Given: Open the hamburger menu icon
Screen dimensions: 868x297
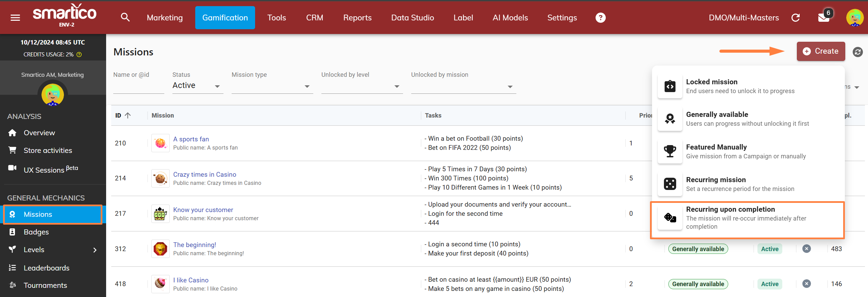Looking at the screenshot, I should pos(15,18).
